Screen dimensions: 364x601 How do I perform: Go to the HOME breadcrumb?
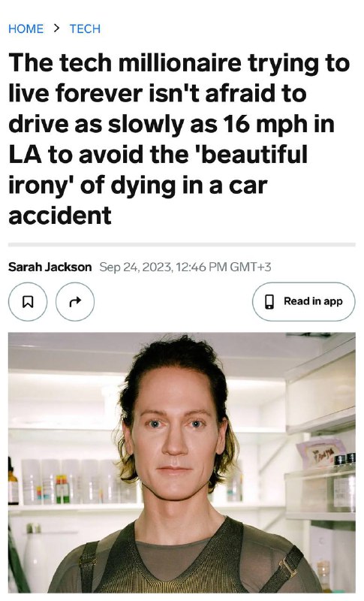26,29
